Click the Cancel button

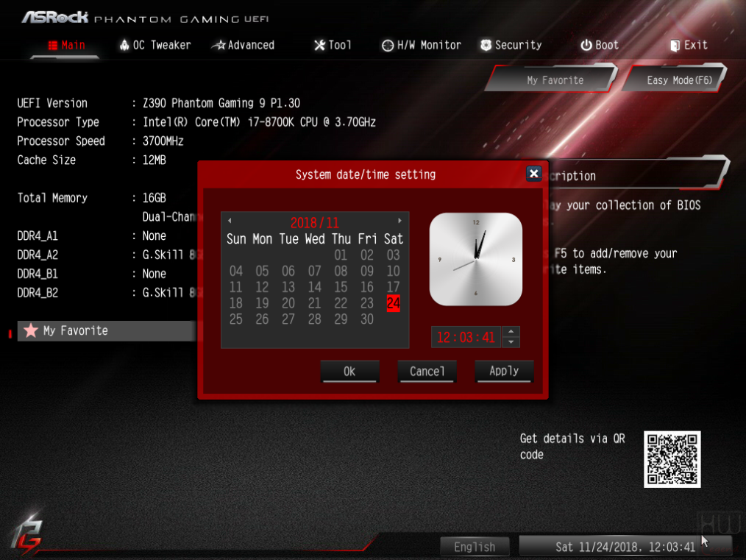427,371
